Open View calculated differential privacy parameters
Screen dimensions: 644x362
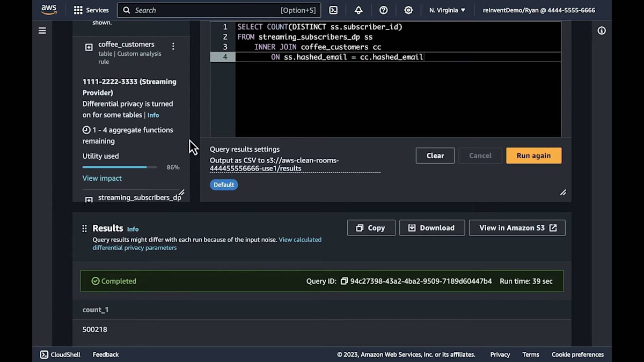(207, 243)
